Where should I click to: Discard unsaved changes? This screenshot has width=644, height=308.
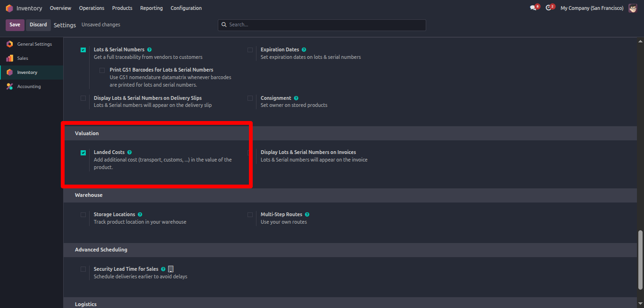38,24
